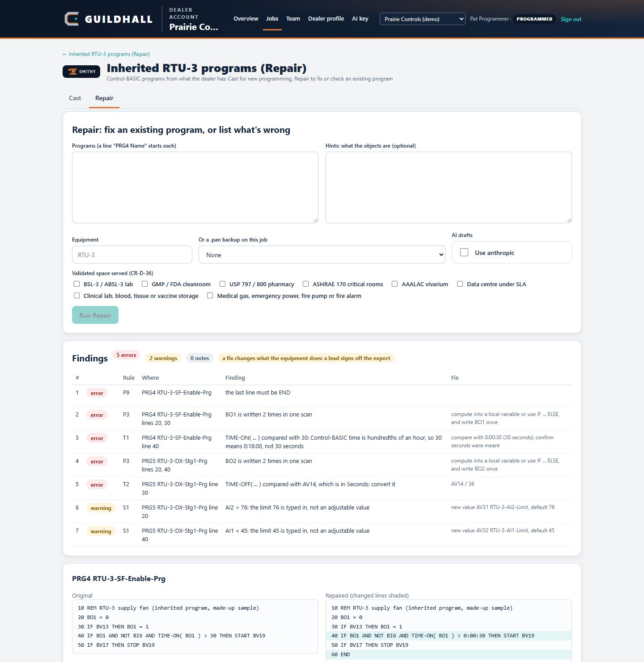This screenshot has width=644, height=662.
Task: Check Clinical lab, blood, tissue storage
Action: [77, 296]
